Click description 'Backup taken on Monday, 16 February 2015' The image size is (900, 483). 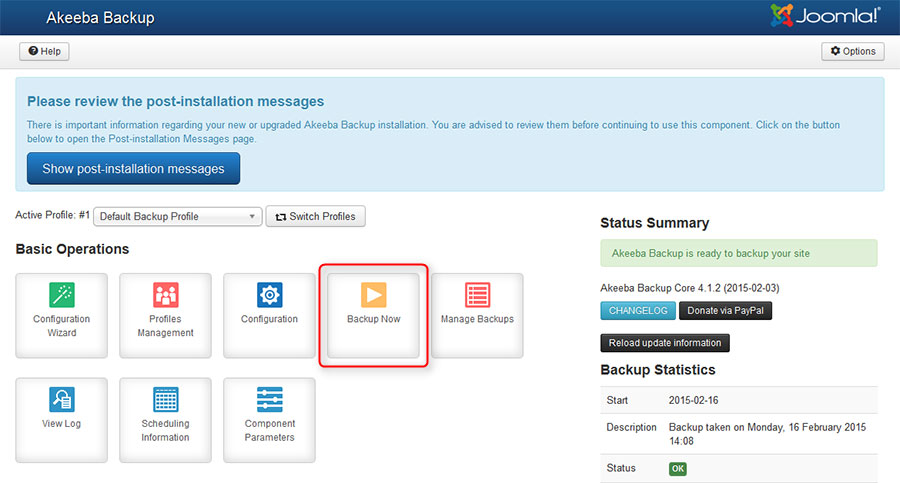click(767, 427)
